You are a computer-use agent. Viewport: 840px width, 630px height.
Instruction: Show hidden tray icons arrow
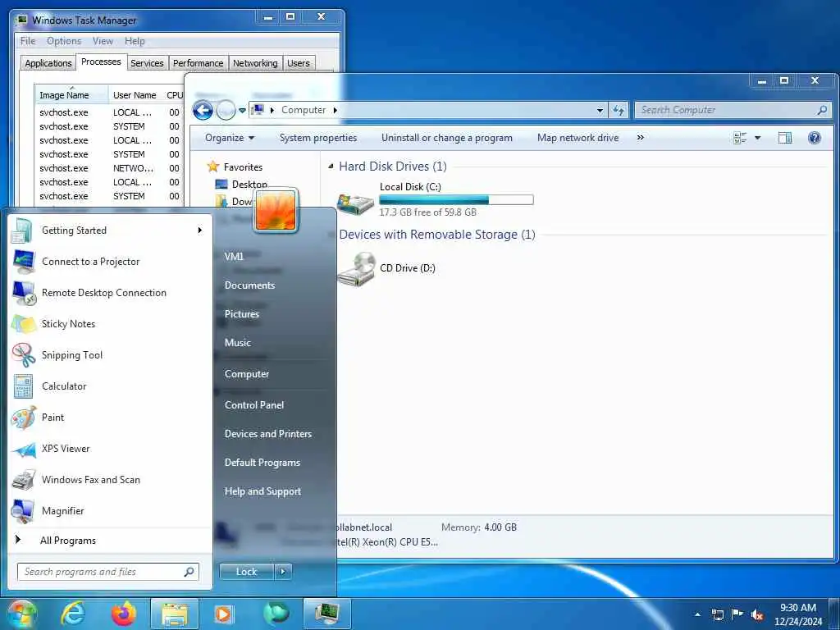click(697, 614)
